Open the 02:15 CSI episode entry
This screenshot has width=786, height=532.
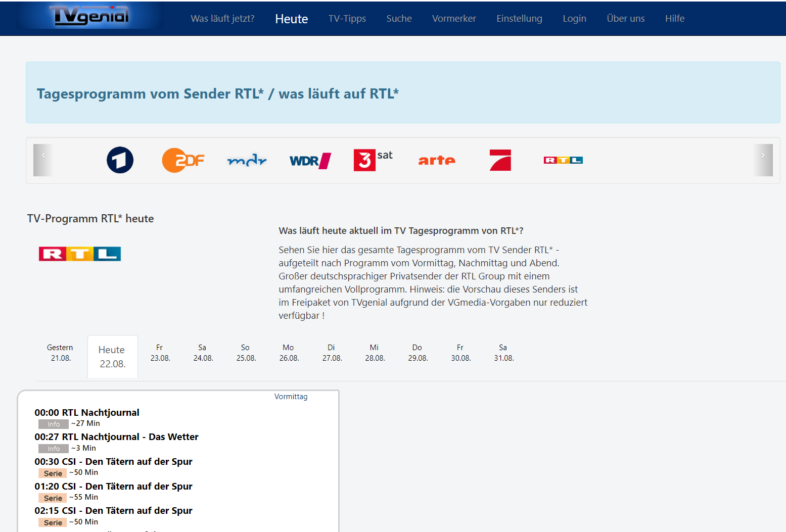coord(113,511)
